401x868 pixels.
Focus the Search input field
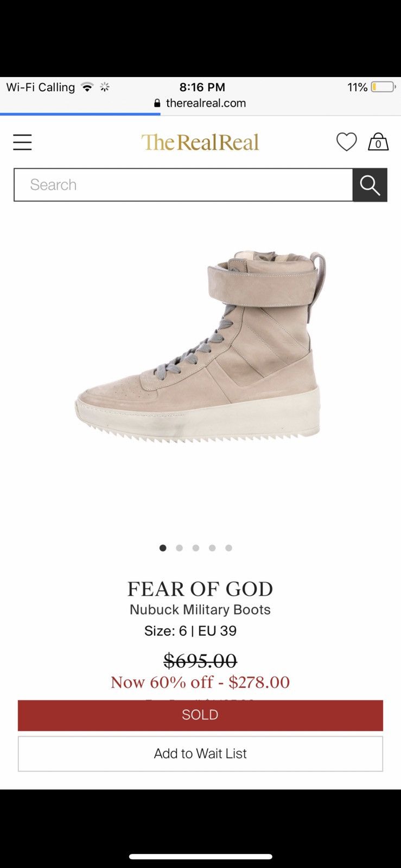(183, 185)
